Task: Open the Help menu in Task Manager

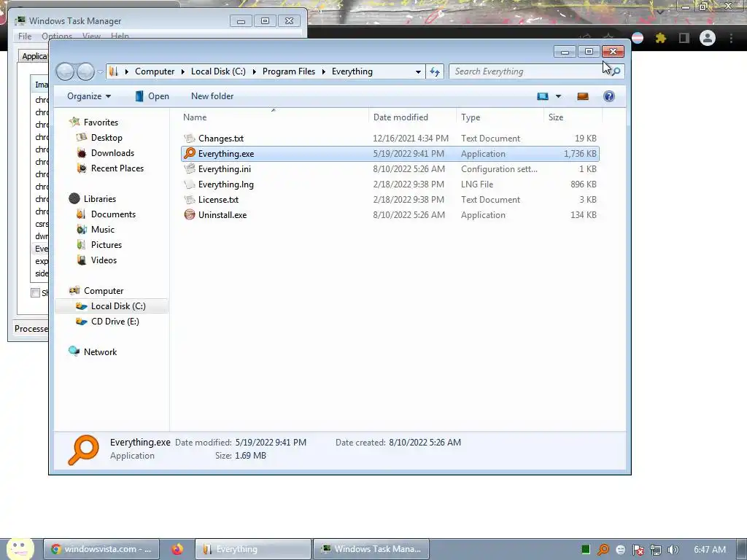Action: 120,36
